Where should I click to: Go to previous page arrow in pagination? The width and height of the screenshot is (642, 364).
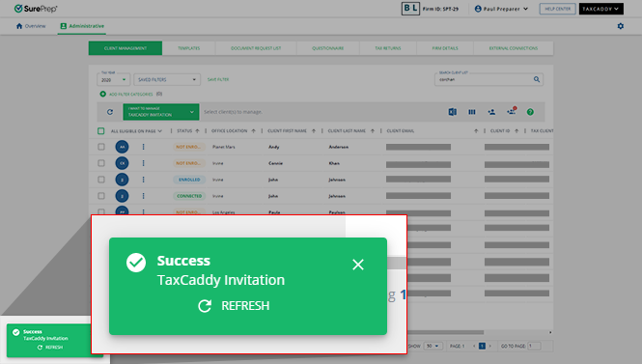point(474,346)
